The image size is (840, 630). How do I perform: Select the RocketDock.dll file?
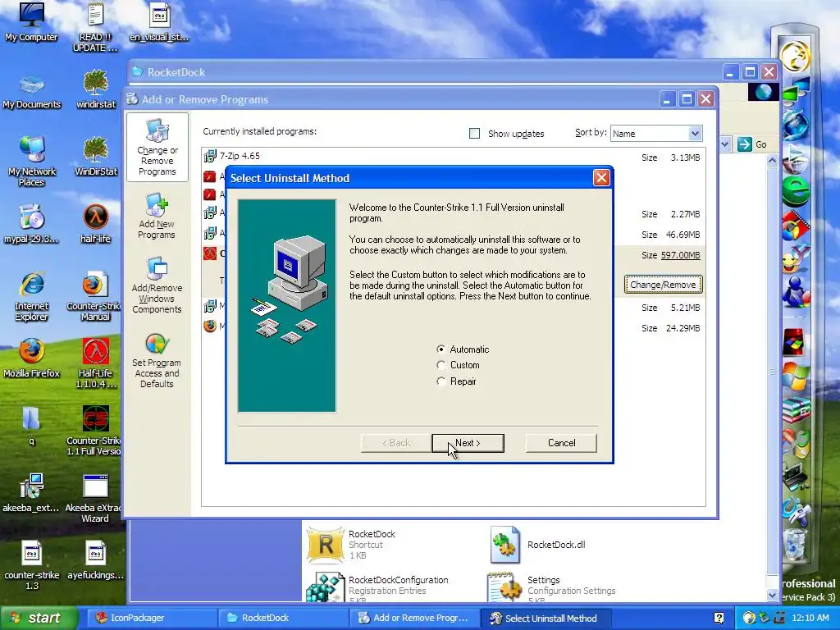point(538,545)
